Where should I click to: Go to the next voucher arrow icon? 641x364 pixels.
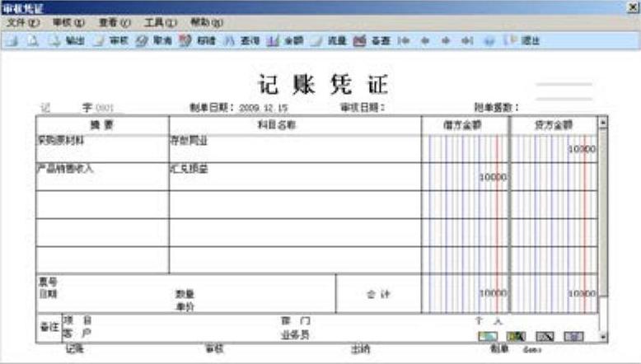446,40
